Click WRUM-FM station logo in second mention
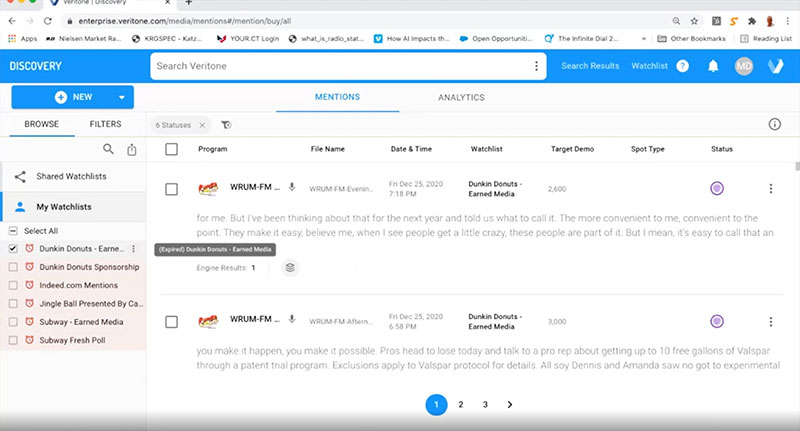Image resolution: width=800 pixels, height=431 pixels. click(x=208, y=321)
